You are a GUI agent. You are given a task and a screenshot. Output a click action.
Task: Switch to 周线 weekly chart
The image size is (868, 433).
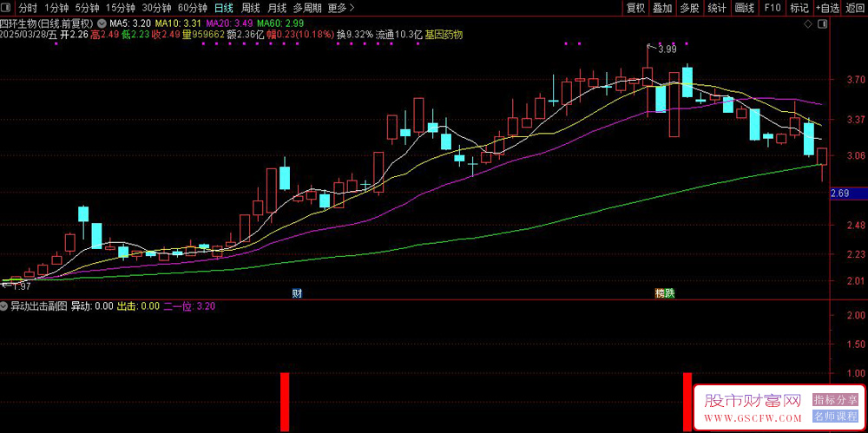pos(251,8)
